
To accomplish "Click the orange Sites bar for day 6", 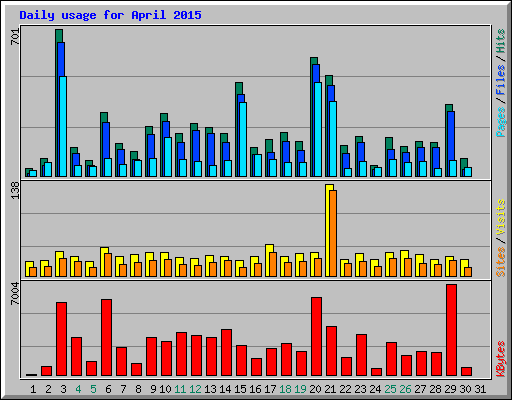I will [108, 265].
